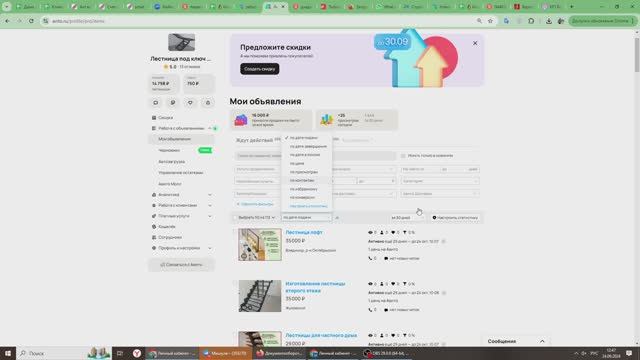This screenshot has height=360, width=640.
Task: Select По конверсии sort option
Action: 302,198
